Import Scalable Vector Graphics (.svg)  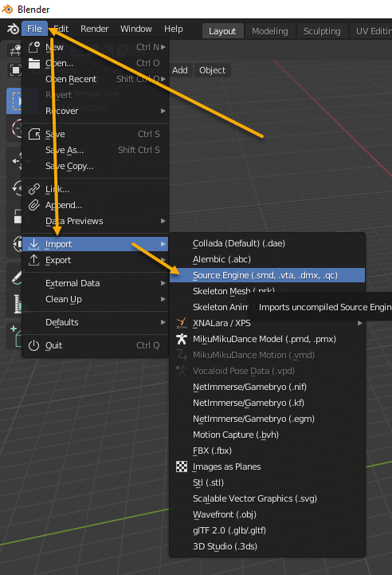[x=268, y=498]
